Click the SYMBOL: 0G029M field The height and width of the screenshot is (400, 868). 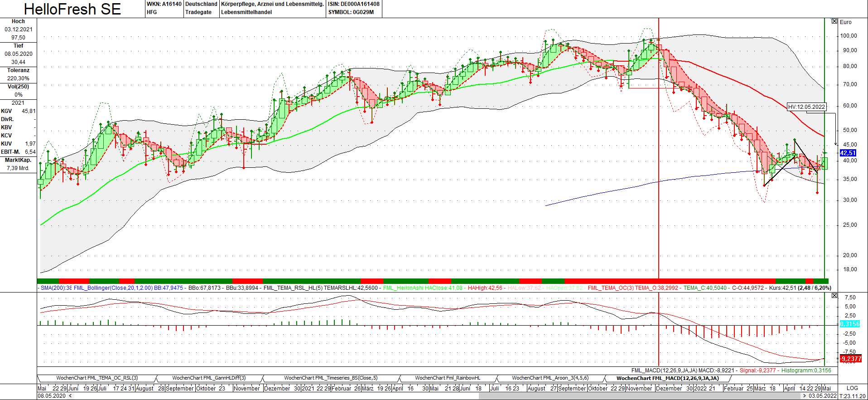351,12
